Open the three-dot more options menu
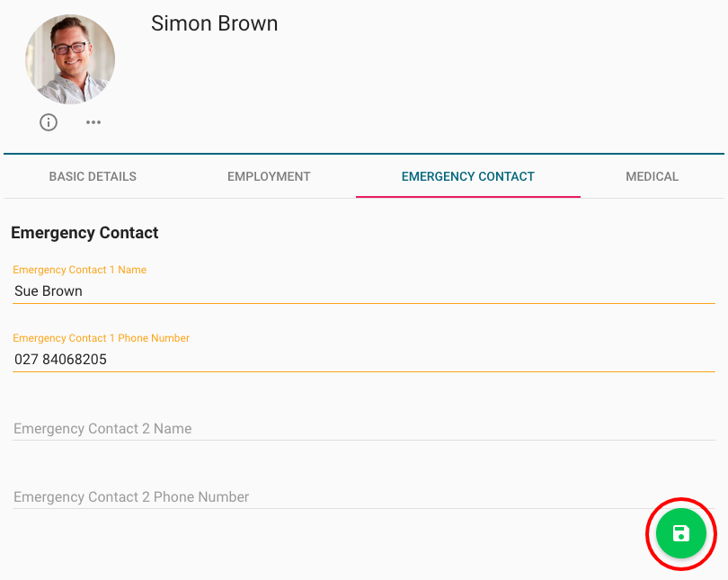This screenshot has width=728, height=580. point(93,122)
